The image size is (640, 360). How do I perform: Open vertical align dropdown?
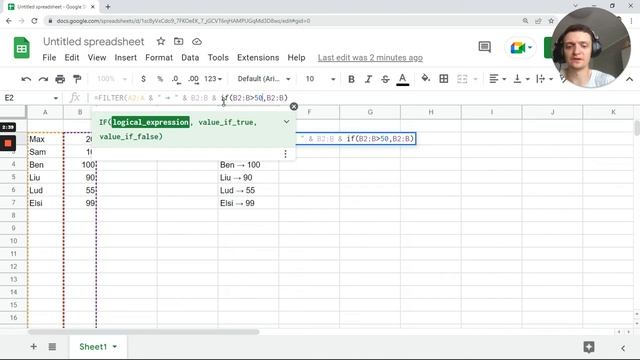click(x=521, y=79)
